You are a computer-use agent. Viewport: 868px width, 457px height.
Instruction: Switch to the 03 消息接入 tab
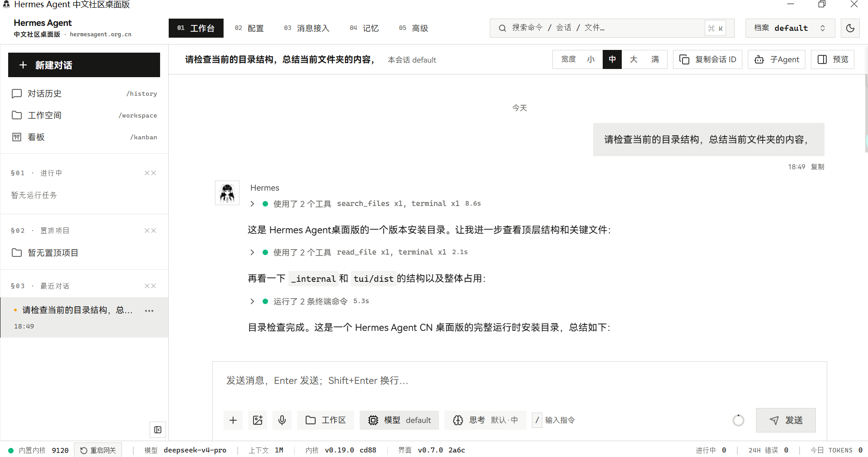pos(307,28)
